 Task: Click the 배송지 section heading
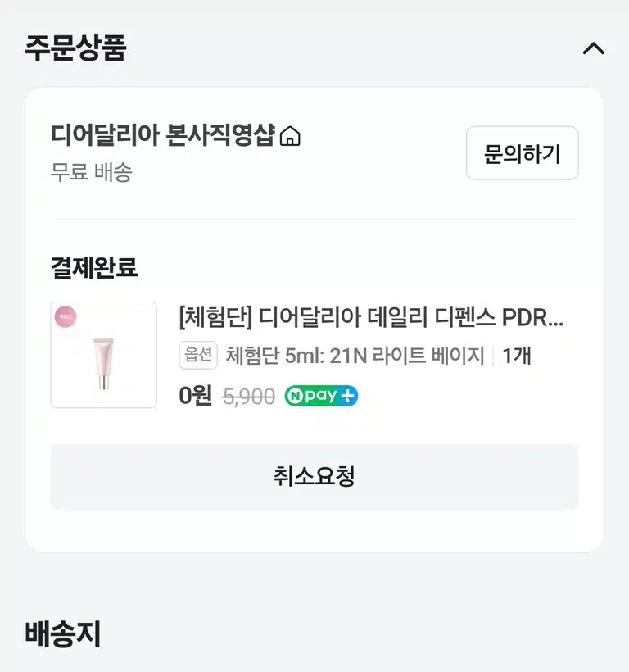coord(63,633)
